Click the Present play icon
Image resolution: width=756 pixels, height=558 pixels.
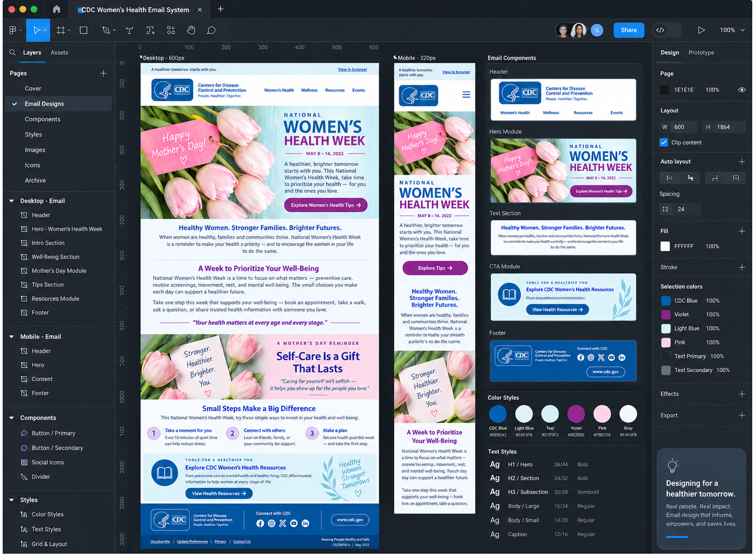[701, 30]
